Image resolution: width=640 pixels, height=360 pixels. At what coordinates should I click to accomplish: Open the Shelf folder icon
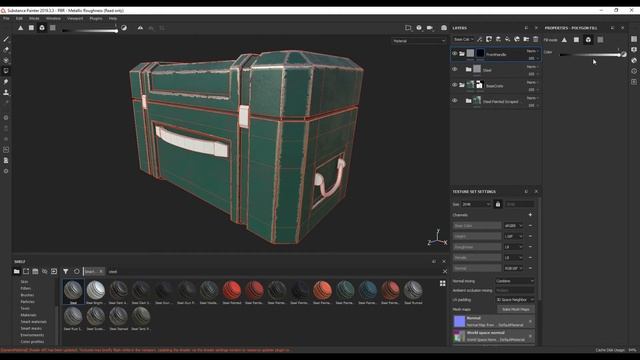(x=16, y=271)
